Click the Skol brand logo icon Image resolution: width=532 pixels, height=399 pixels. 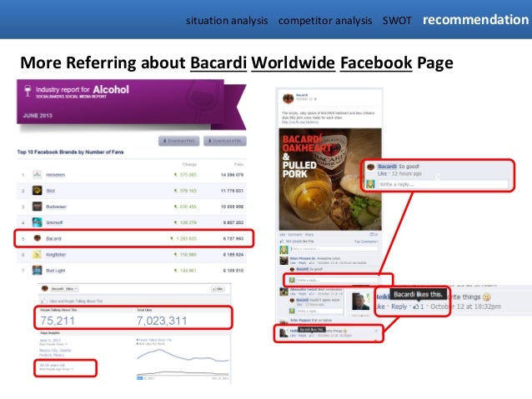(37, 191)
